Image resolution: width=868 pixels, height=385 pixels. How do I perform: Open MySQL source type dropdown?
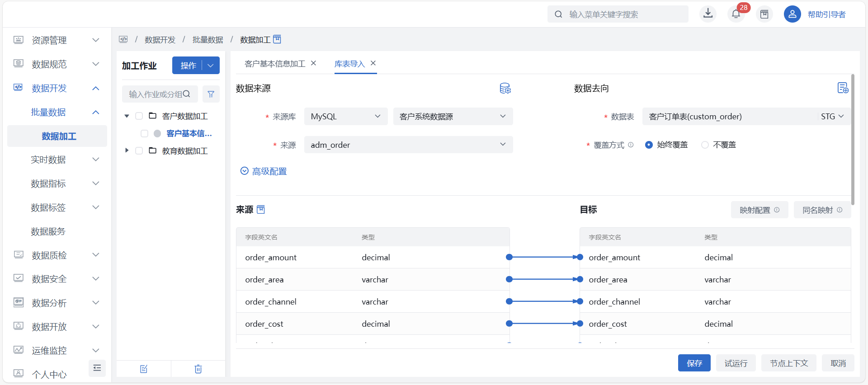coord(346,116)
